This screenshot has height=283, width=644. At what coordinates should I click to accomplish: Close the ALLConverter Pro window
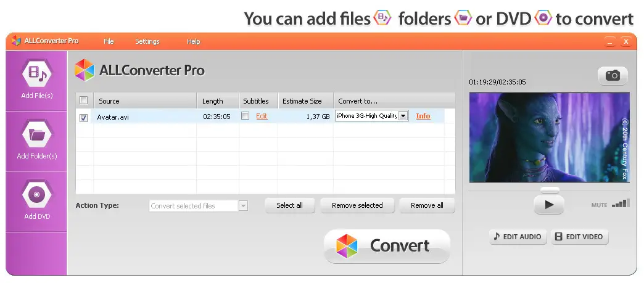click(626, 41)
